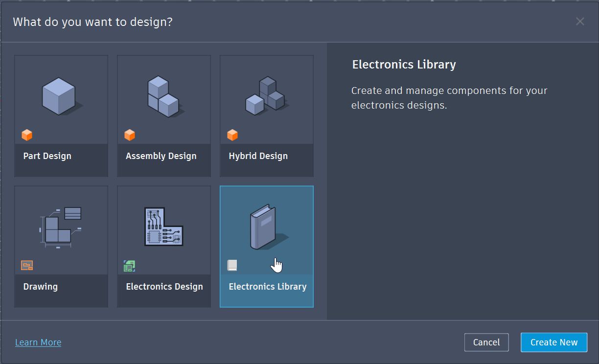Click the orange drawing badge under Drawing tile
The image size is (599, 364).
(x=27, y=265)
